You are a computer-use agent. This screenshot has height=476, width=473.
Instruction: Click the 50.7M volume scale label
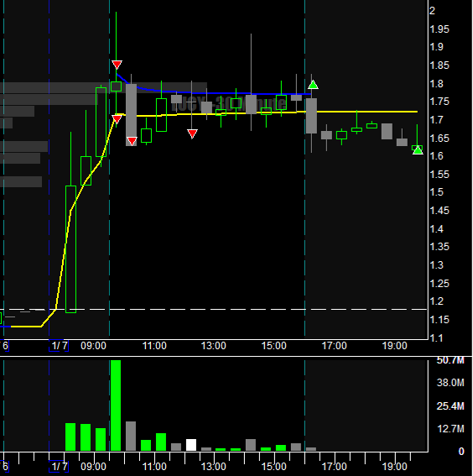pyautogui.click(x=450, y=360)
